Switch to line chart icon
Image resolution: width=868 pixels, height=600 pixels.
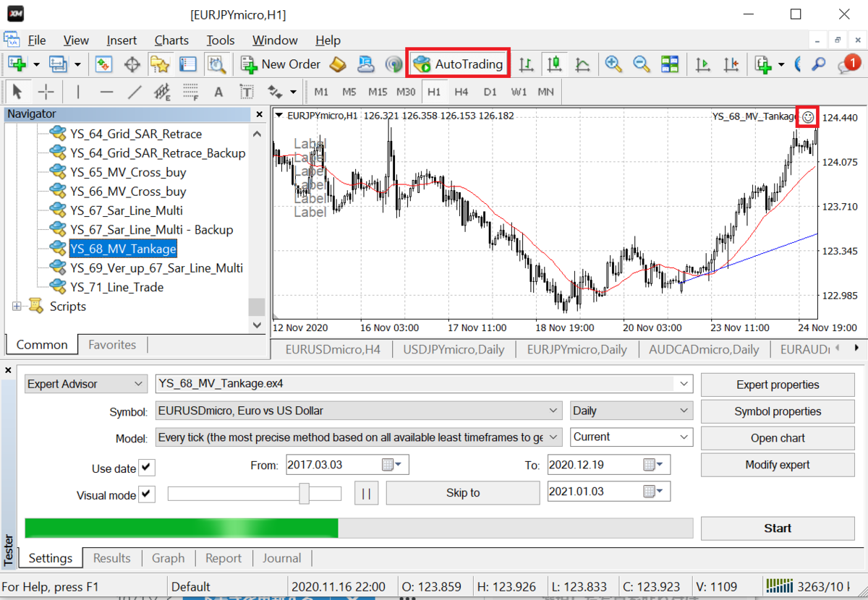(582, 64)
